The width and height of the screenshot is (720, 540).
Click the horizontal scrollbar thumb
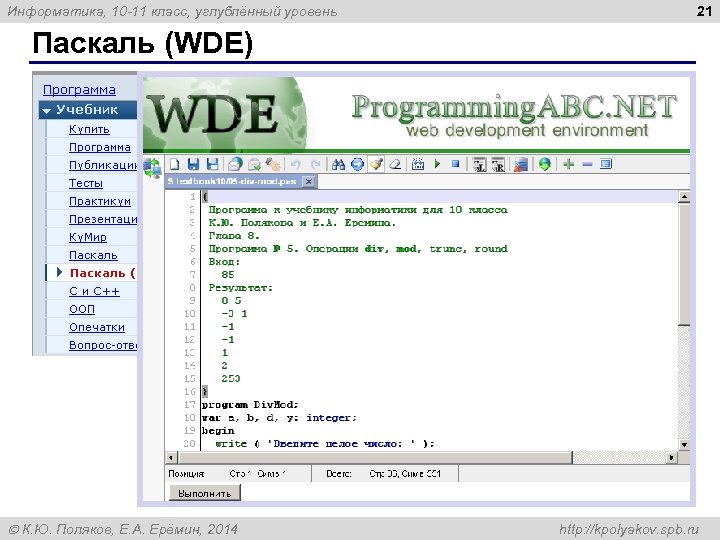pyautogui.click(x=375, y=457)
